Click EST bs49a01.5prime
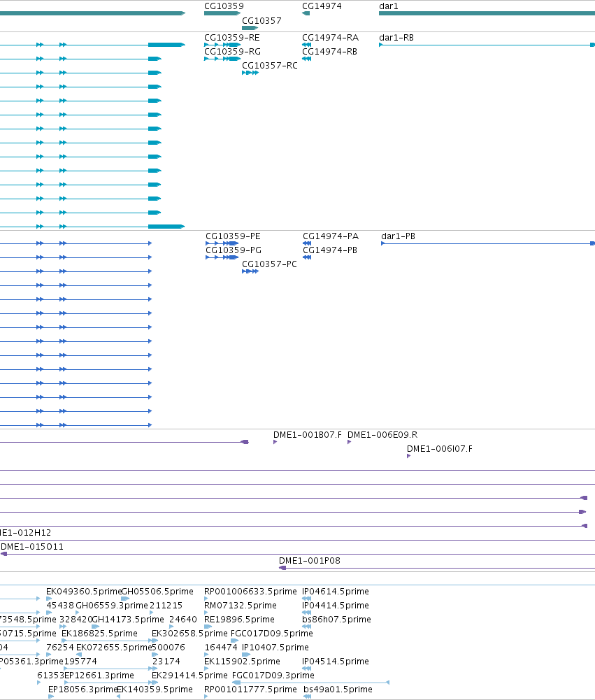Image resolution: width=595 pixels, height=700 pixels. point(338,690)
